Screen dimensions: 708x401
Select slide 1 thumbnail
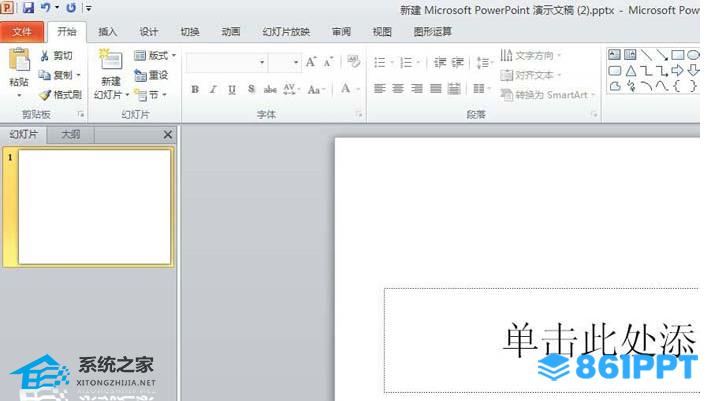pyautogui.click(x=94, y=207)
